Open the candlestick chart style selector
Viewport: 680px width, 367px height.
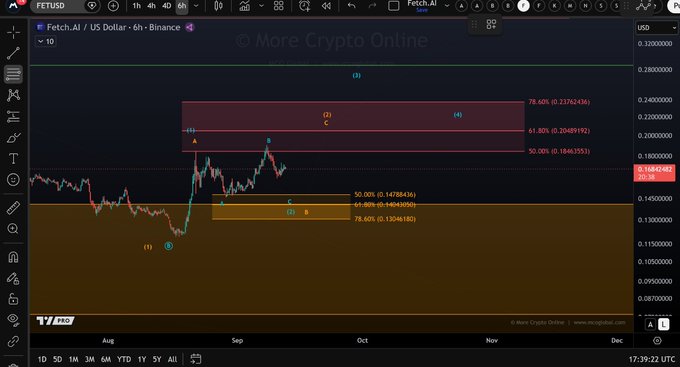[218, 6]
